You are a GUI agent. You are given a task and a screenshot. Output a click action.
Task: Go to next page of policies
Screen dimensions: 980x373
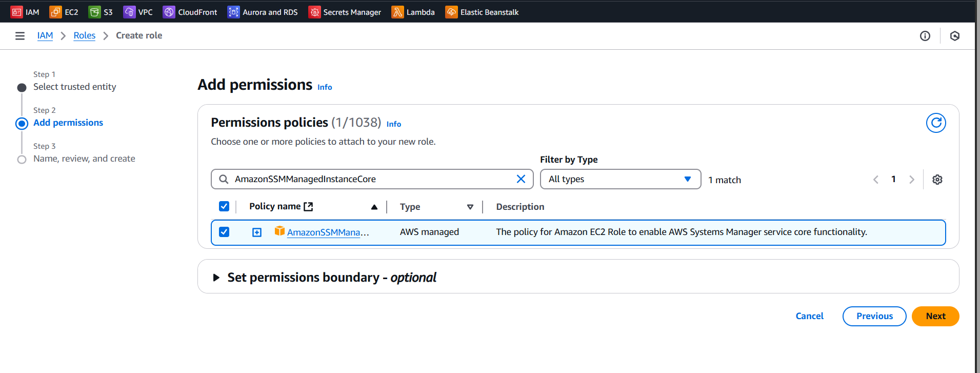912,180
